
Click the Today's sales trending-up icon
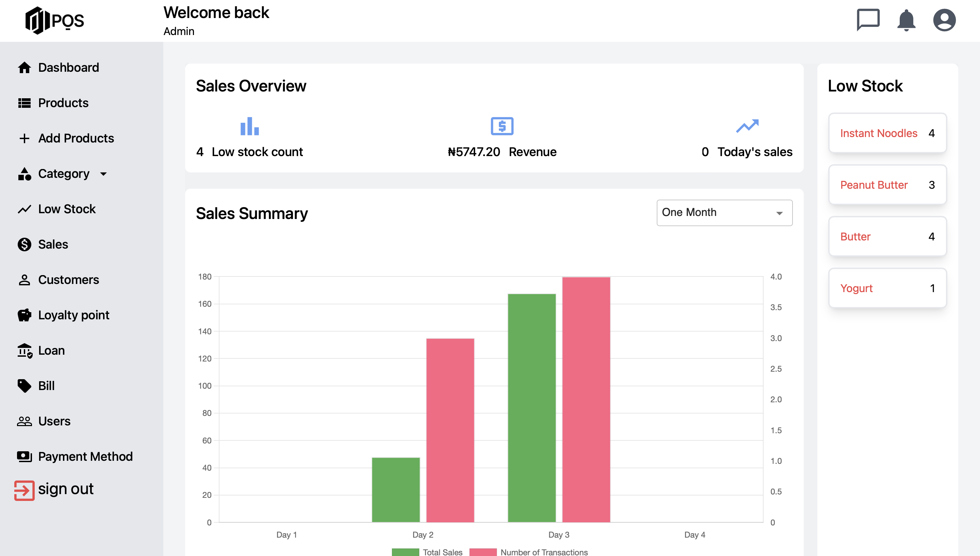click(x=747, y=126)
